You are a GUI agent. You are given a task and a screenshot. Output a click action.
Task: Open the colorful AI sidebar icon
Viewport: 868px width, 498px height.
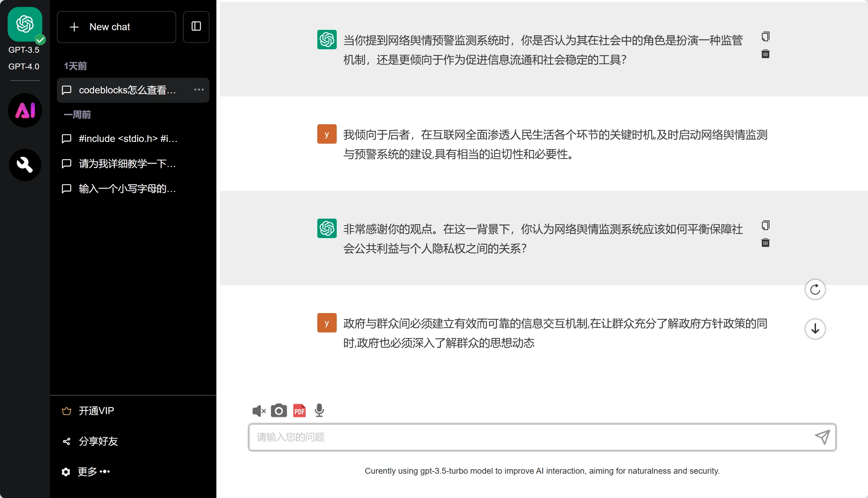coord(25,110)
